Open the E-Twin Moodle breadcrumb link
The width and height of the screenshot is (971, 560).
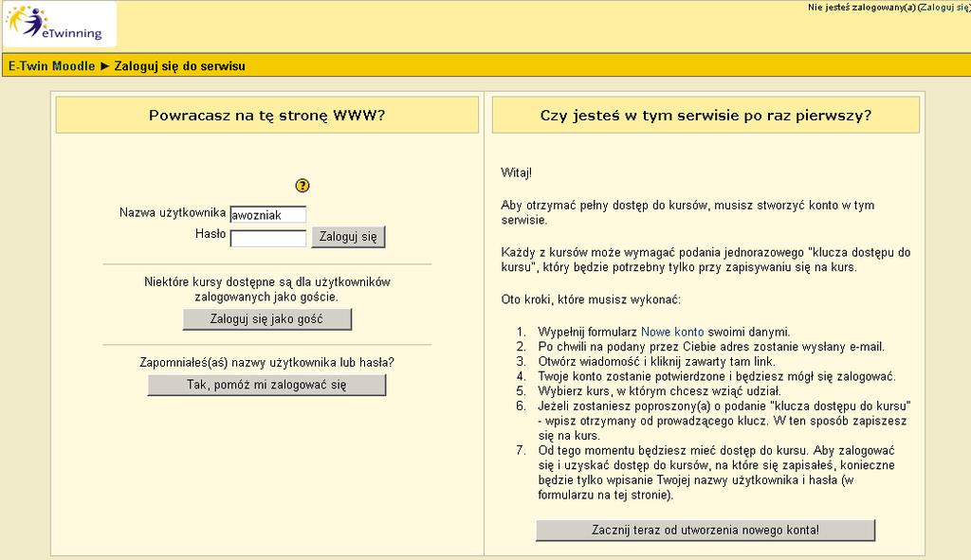51,66
